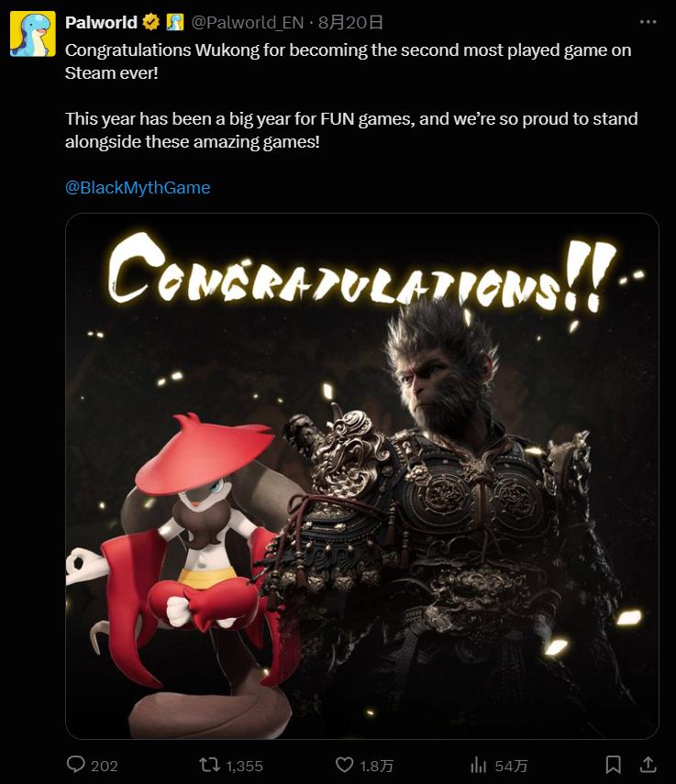Open the Palworld profile avatar
The height and width of the screenshot is (784, 676).
[32, 34]
